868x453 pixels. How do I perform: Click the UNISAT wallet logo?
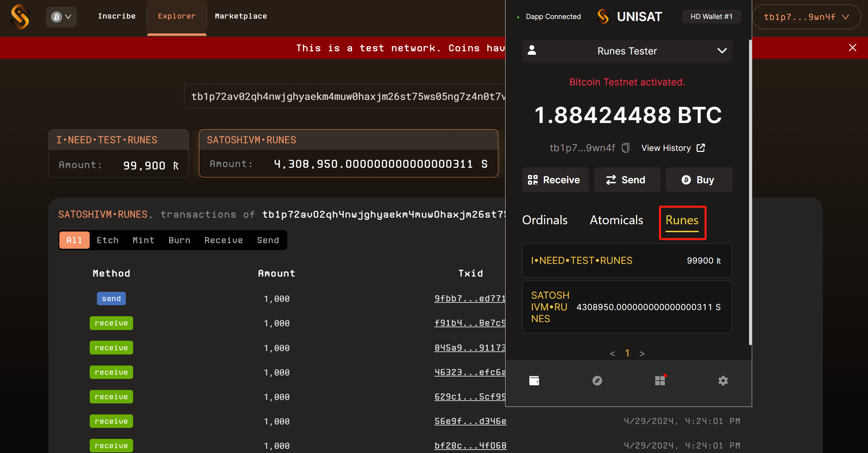click(629, 17)
